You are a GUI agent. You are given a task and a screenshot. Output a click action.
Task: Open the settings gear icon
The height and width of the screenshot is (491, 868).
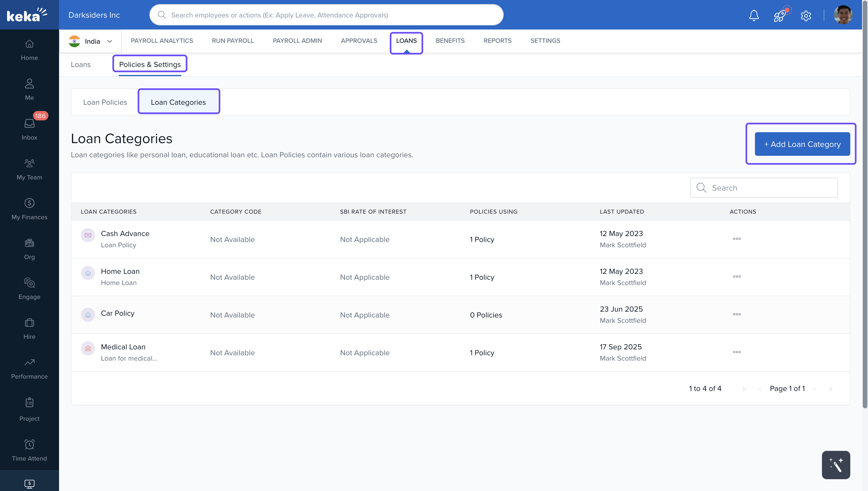pos(806,16)
